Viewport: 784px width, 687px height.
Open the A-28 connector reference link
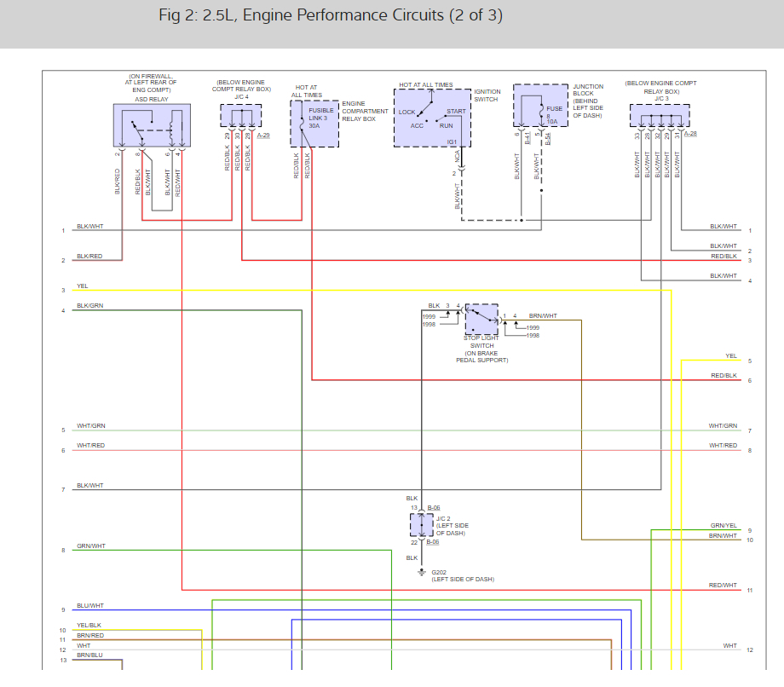pyautogui.click(x=690, y=134)
